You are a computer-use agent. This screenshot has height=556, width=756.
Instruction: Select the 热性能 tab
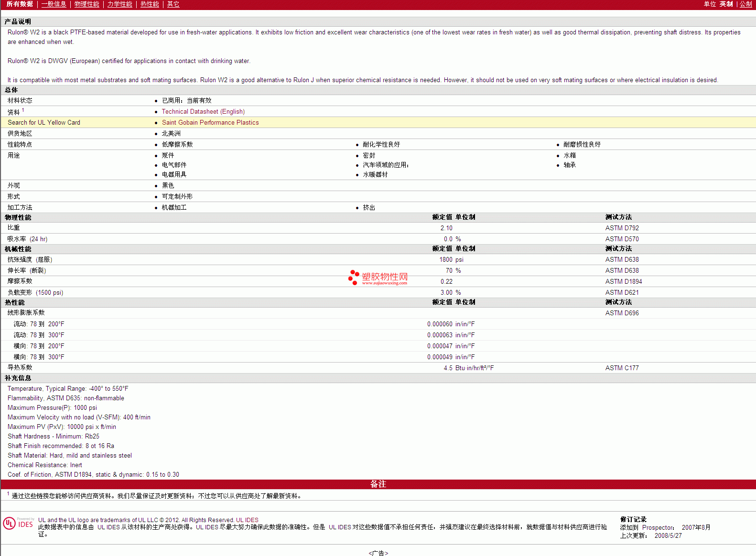click(150, 4)
